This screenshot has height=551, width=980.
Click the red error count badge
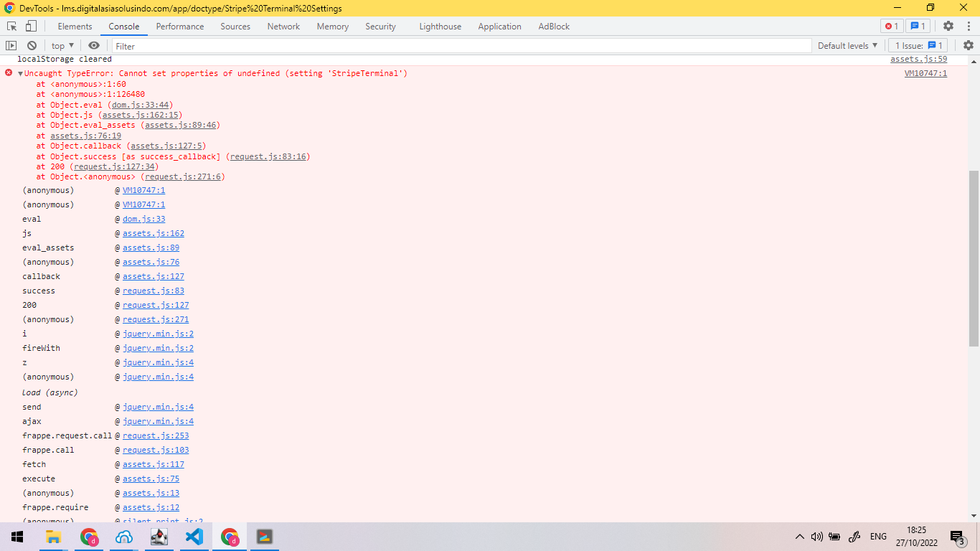tap(892, 26)
